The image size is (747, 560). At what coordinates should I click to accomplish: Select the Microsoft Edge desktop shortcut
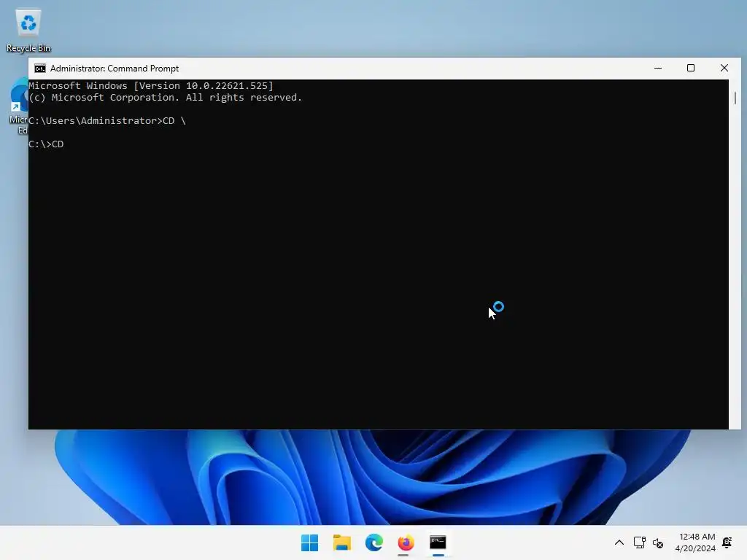pyautogui.click(x=19, y=106)
